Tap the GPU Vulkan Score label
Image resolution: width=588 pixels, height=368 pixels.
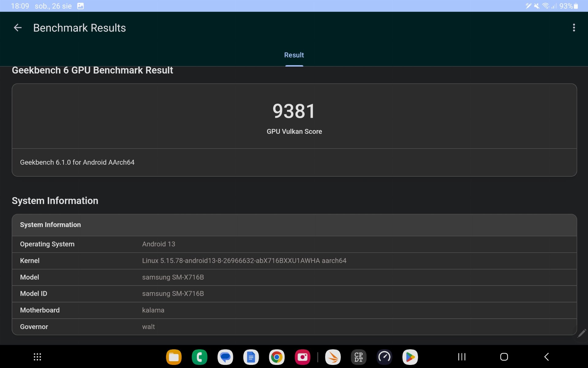coord(294,132)
